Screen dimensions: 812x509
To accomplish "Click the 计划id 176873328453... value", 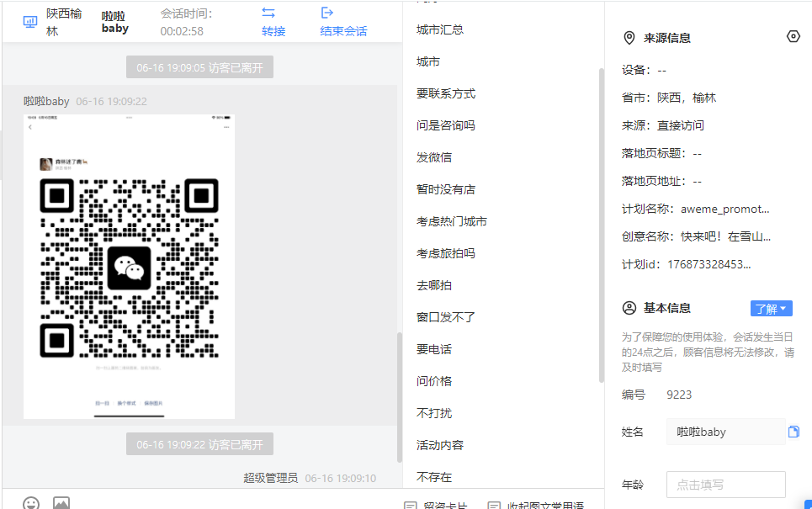I will [x=709, y=265].
